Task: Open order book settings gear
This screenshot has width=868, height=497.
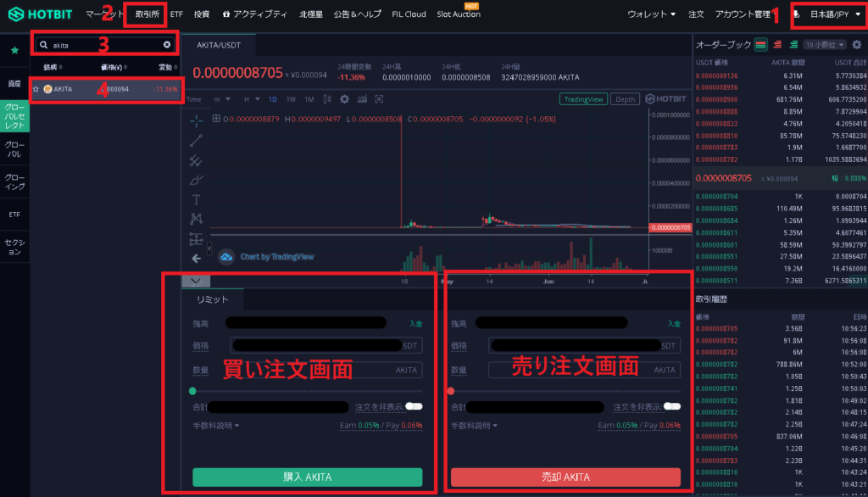Action: tap(857, 45)
